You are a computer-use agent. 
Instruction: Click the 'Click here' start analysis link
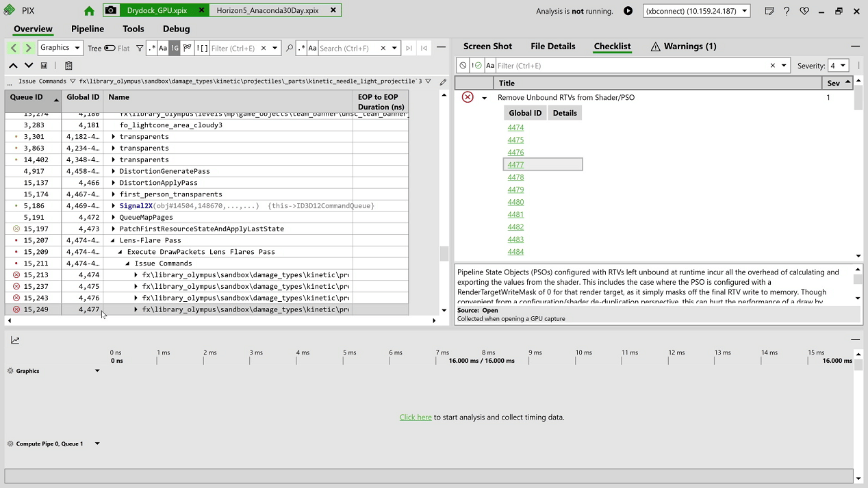pyautogui.click(x=416, y=417)
